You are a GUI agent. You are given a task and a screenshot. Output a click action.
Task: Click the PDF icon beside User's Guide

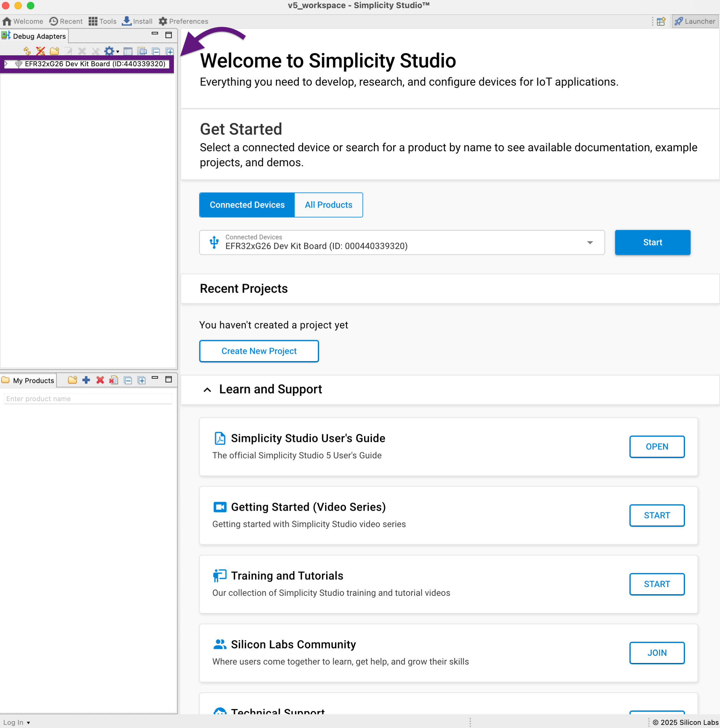click(220, 438)
